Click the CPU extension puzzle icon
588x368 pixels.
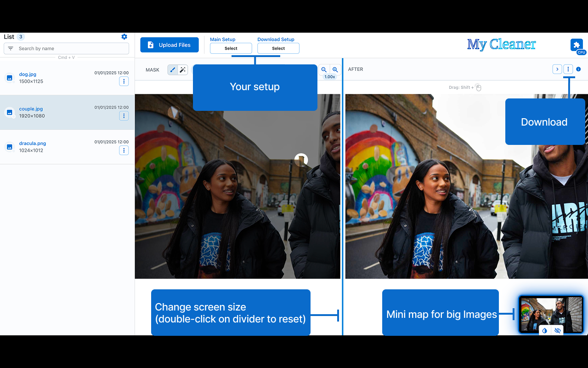577,45
